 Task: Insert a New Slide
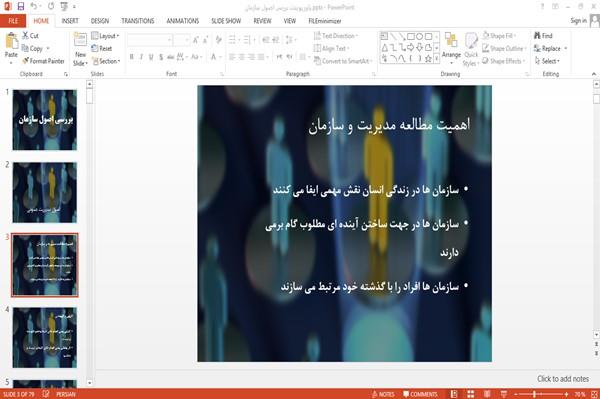[x=80, y=49]
